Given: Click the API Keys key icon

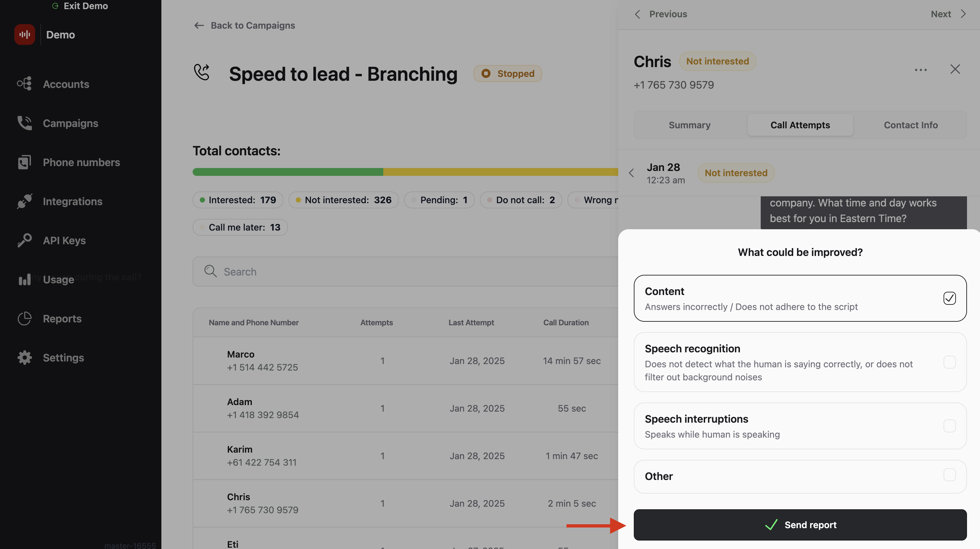Looking at the screenshot, I should click(24, 240).
